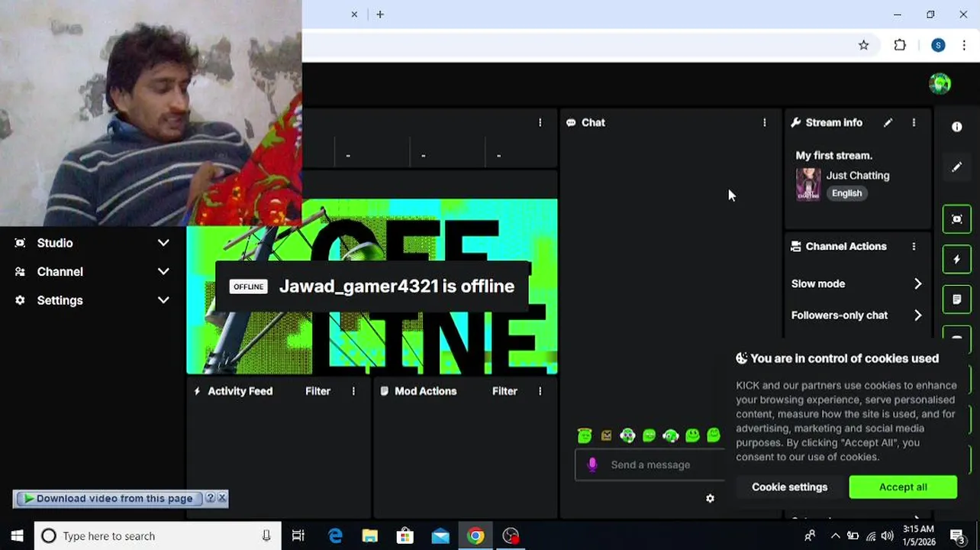980x550 pixels.
Task: Open Task View on the taskbar
Action: click(x=298, y=536)
